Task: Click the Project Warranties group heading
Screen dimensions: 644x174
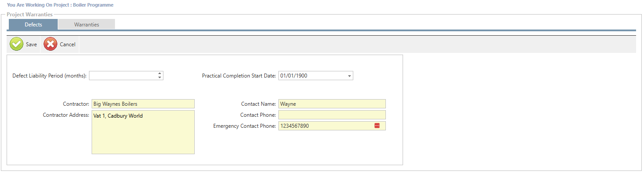Action: pyautogui.click(x=30, y=15)
